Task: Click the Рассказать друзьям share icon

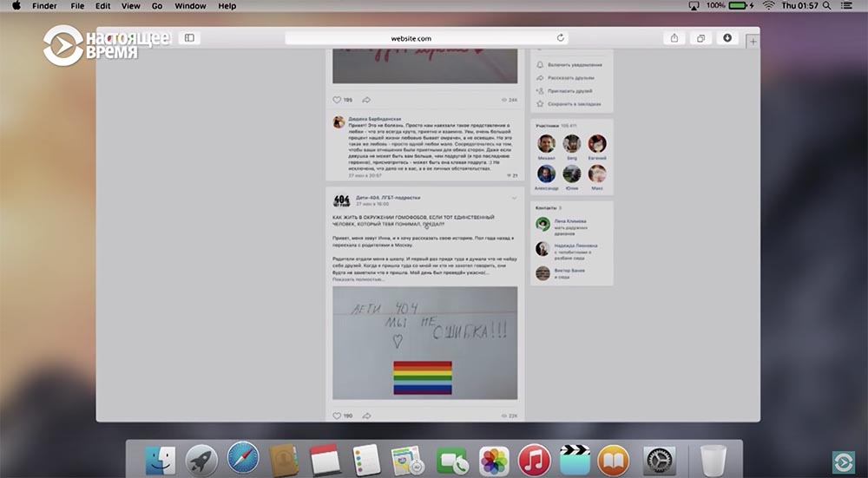Action: click(x=540, y=78)
